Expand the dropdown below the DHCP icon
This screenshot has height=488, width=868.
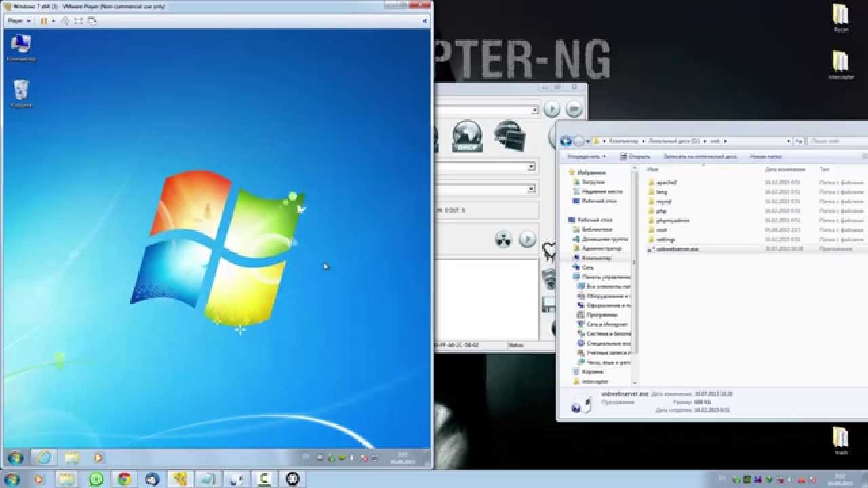tap(531, 167)
